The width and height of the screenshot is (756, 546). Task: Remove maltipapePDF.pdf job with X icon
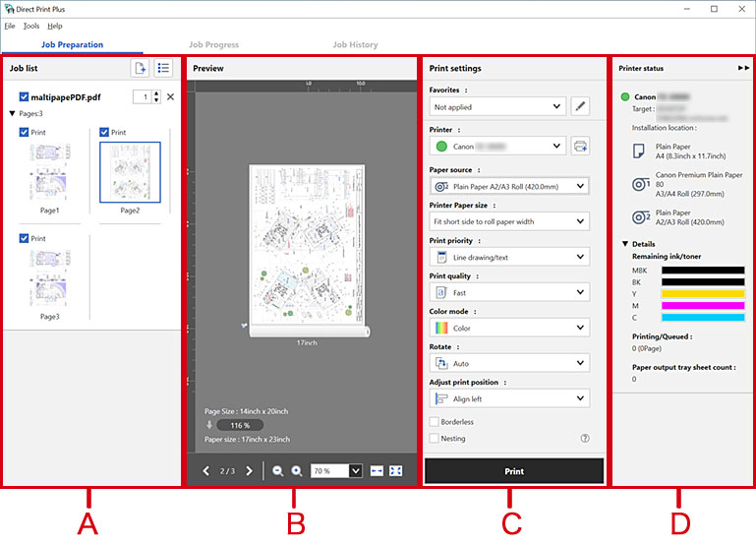point(170,97)
